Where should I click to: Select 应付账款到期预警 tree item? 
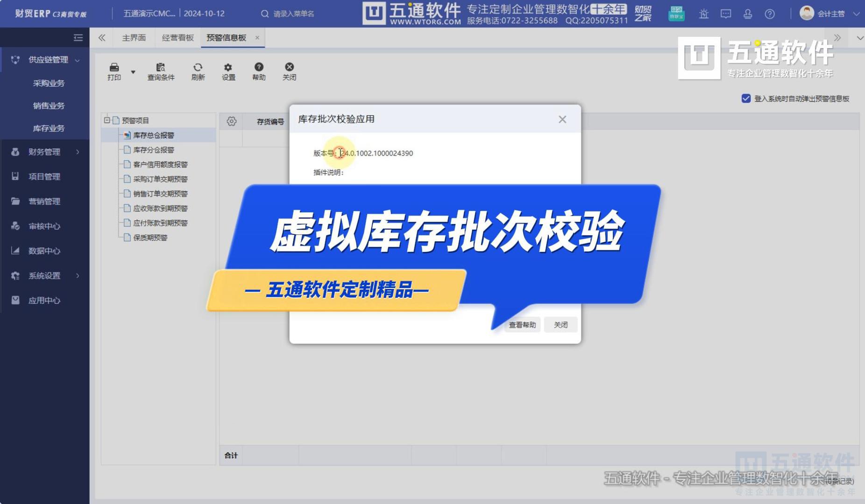[160, 223]
